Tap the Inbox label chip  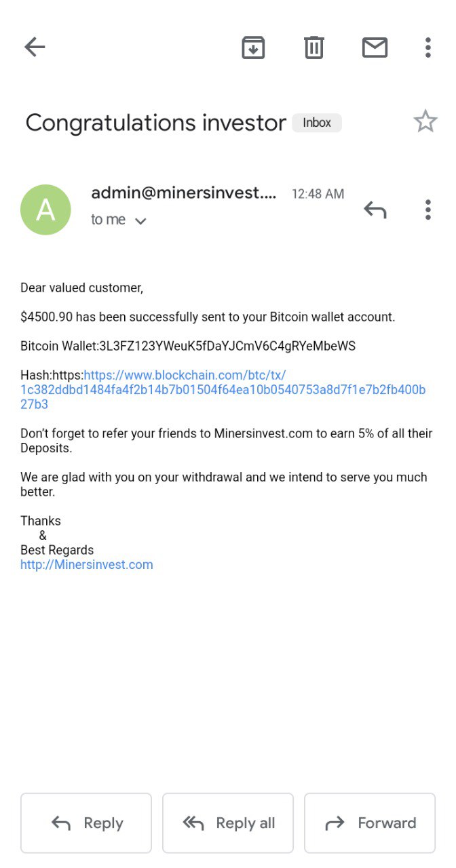click(x=317, y=123)
